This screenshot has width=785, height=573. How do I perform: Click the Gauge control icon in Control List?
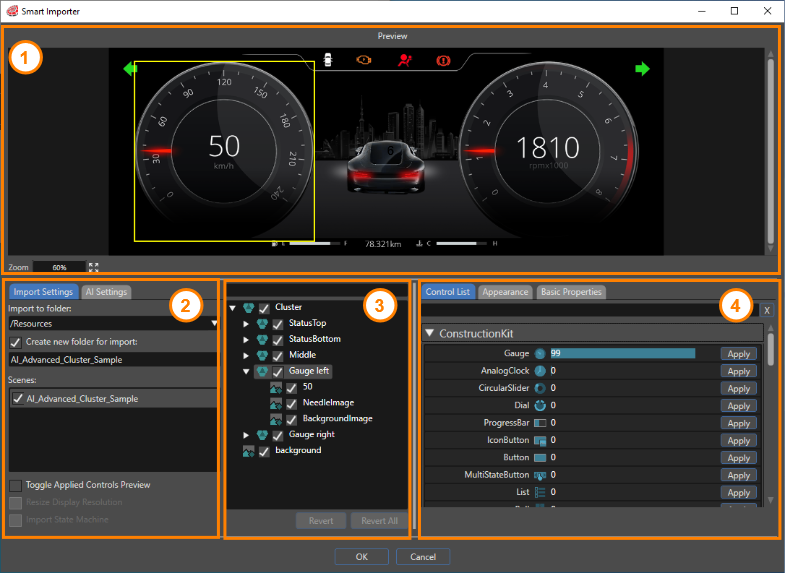(540, 354)
